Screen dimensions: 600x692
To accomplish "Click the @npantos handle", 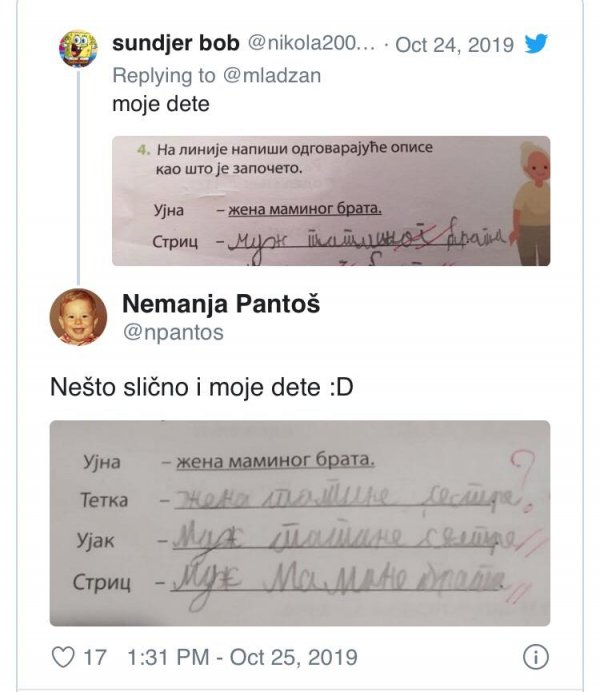I will [171, 331].
